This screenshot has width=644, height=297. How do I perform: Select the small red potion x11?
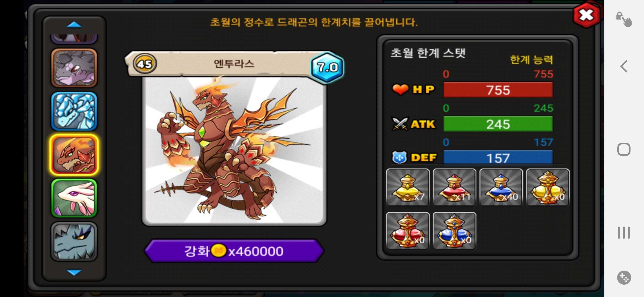[x=454, y=187]
